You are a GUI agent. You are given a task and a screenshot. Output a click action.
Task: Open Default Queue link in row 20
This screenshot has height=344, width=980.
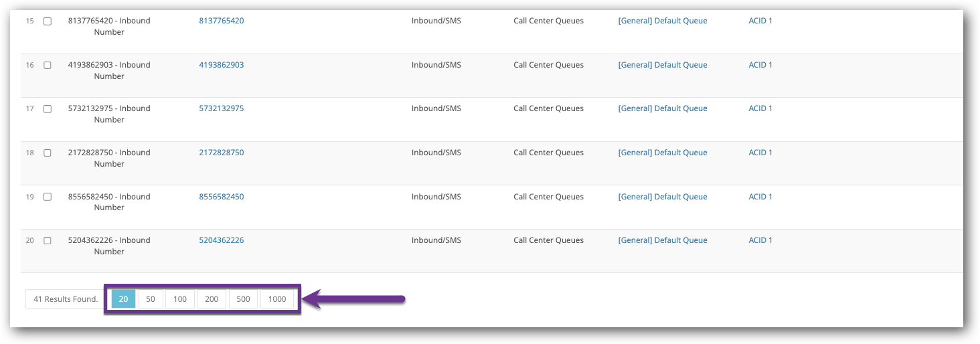tap(663, 240)
